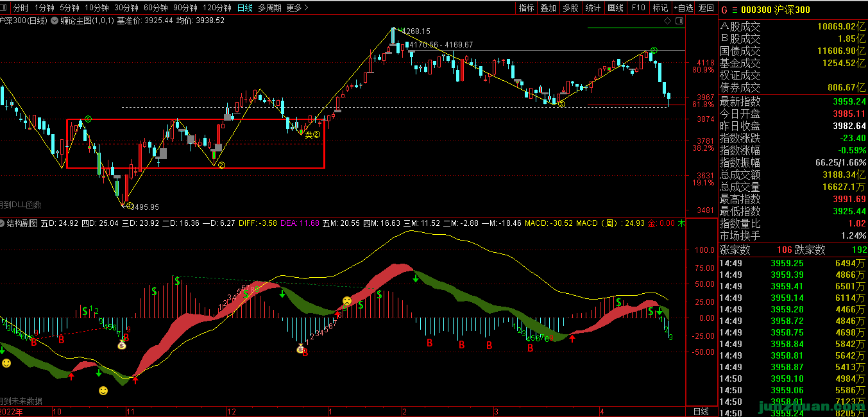Click the 4268.15 high price label
Image resolution: width=868 pixels, height=417 pixels.
coord(416,31)
